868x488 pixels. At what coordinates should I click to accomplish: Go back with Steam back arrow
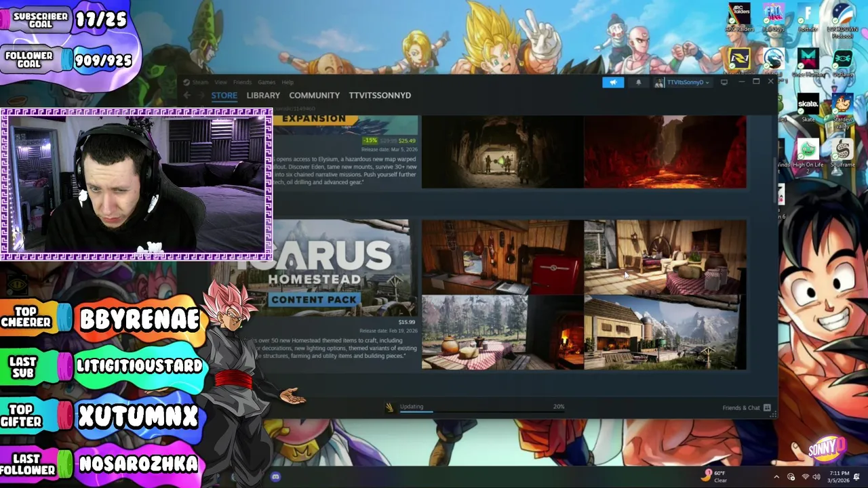point(186,96)
